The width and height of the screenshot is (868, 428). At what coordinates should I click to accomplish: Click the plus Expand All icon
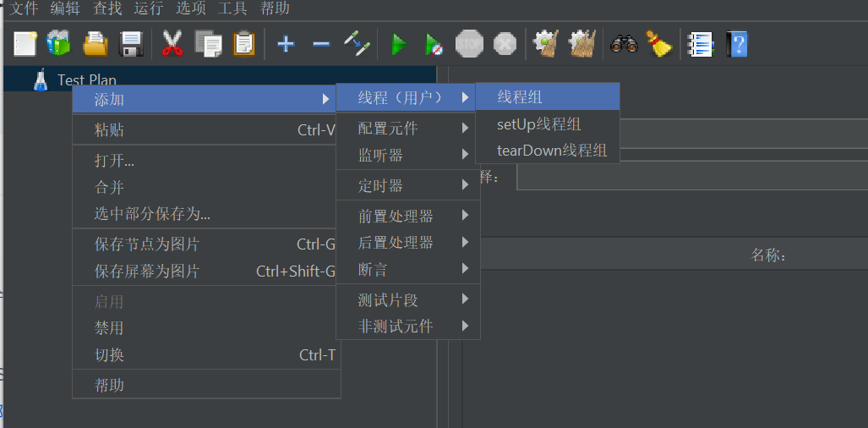[x=286, y=43]
